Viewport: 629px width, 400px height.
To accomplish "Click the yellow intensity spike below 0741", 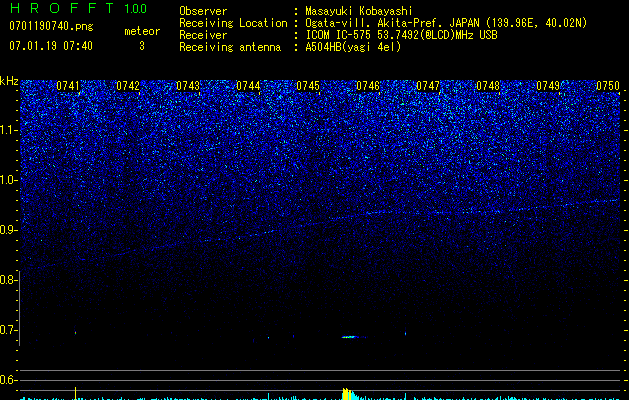I will (x=75, y=393).
